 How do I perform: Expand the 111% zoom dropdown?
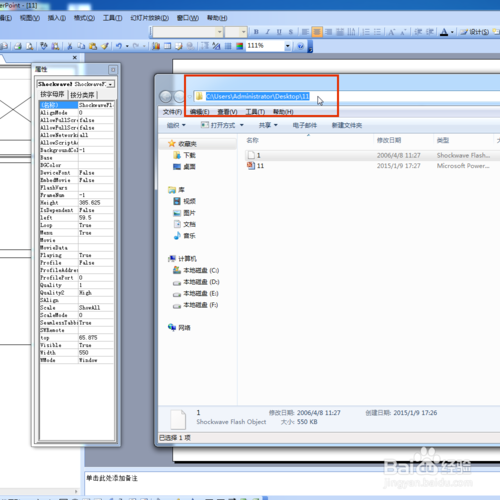point(288,46)
